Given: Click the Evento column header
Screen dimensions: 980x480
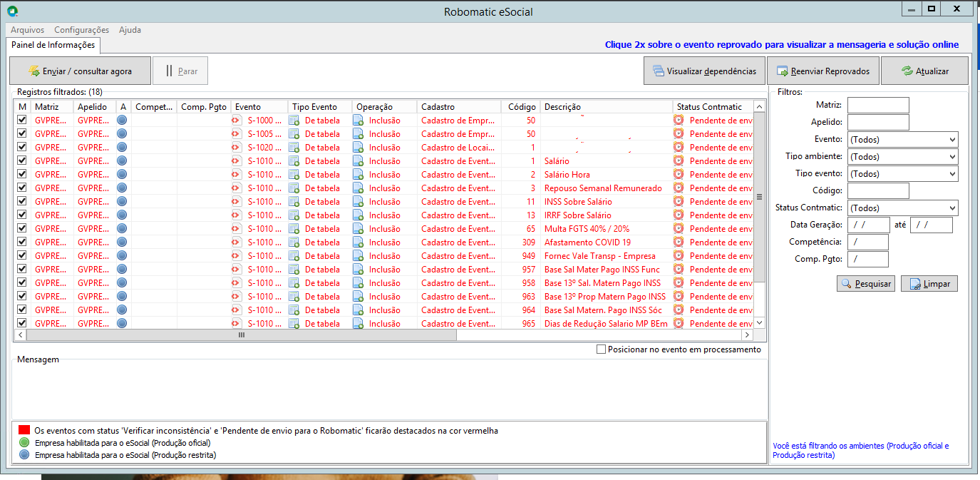Looking at the screenshot, I should pos(259,107).
